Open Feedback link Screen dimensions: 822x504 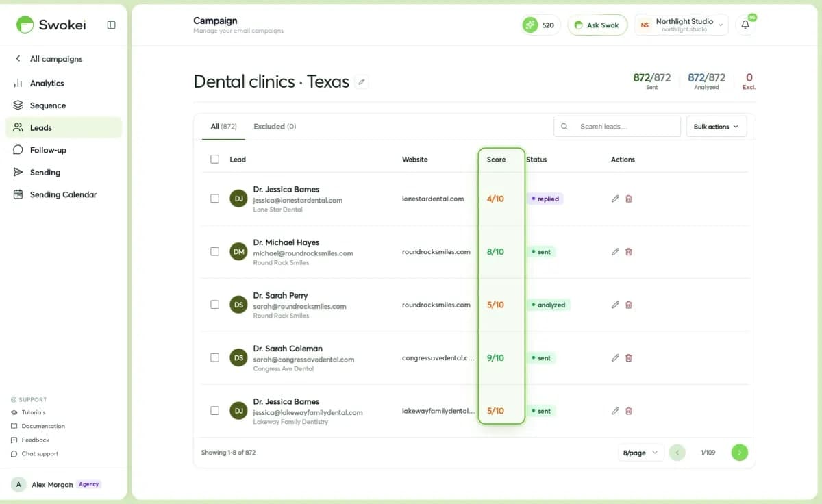coord(31,440)
